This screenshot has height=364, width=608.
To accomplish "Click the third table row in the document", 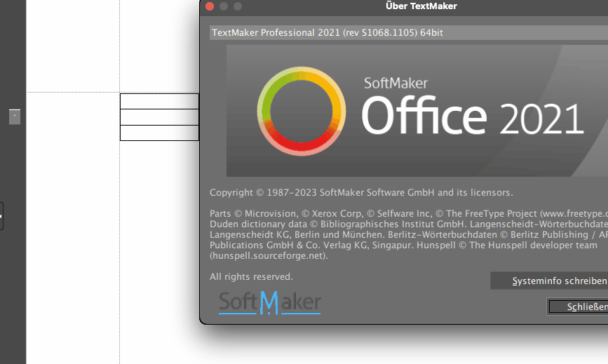I will [x=159, y=133].
